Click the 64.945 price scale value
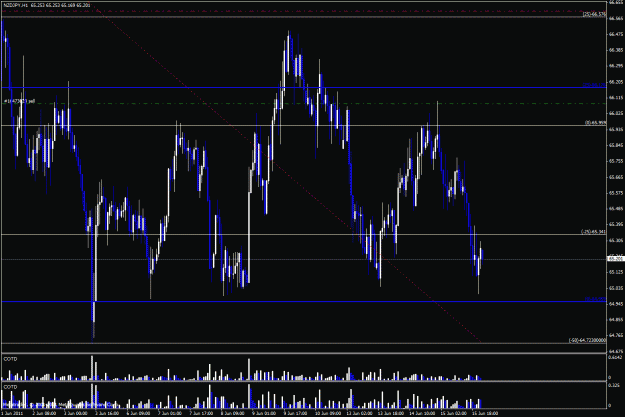 (x=615, y=304)
